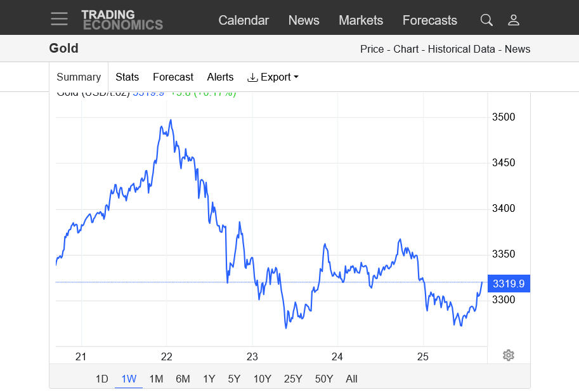This screenshot has width=579, height=392.
Task: Open the Forecast tab
Action: pos(172,77)
